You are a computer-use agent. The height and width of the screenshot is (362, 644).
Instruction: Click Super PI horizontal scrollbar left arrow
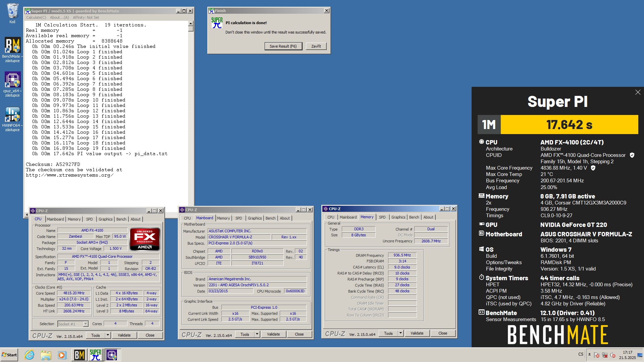[27, 215]
